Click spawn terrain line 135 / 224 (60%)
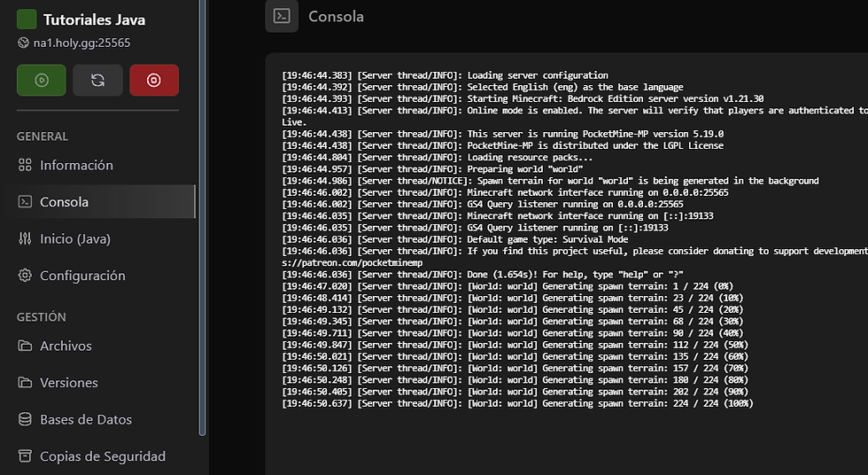Viewport: 868px width, 475px height. [515, 356]
